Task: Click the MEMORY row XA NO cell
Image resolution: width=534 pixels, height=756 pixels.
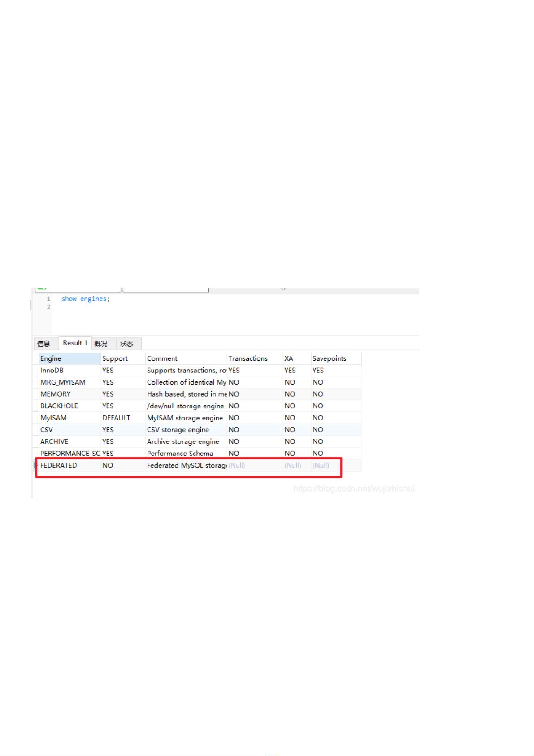Action: [x=297, y=394]
